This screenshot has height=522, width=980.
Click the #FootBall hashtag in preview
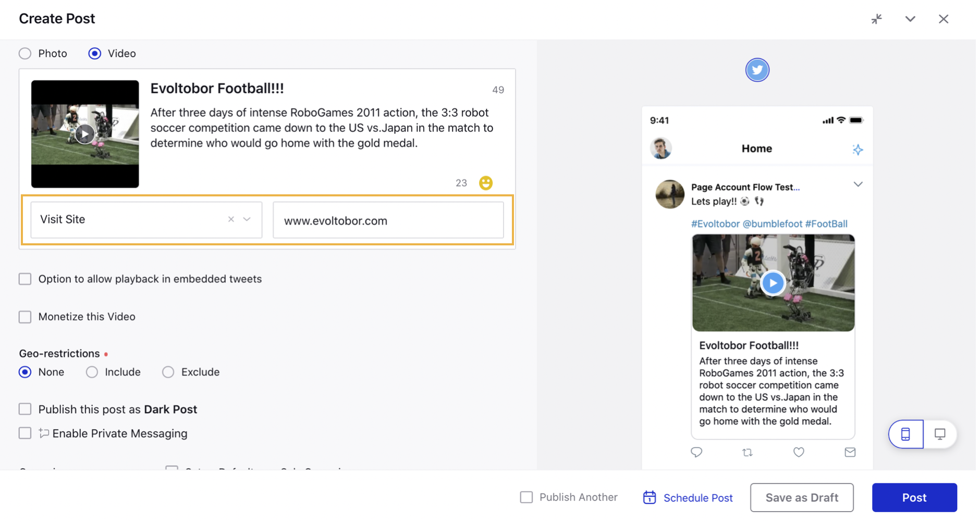(826, 223)
